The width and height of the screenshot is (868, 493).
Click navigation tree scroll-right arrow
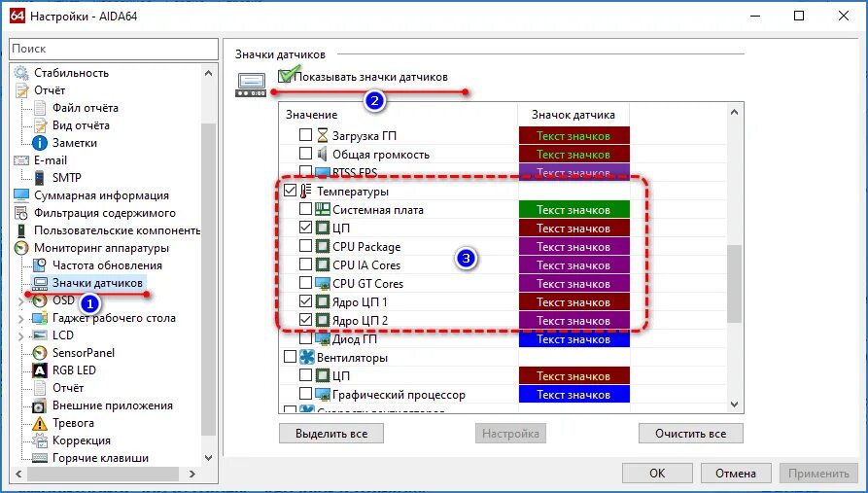[192, 475]
